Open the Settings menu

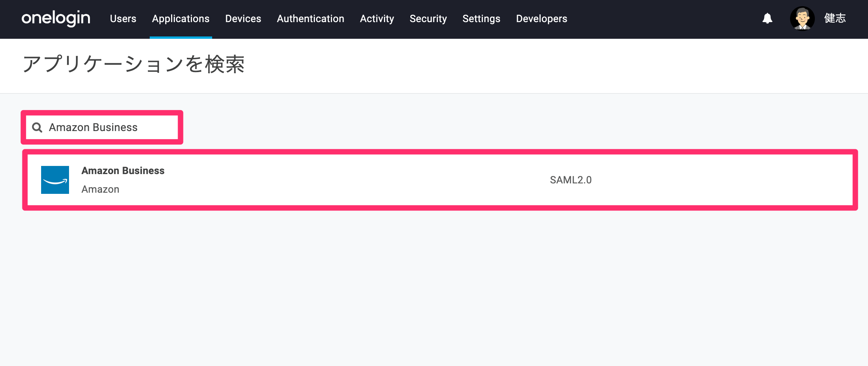coord(481,19)
